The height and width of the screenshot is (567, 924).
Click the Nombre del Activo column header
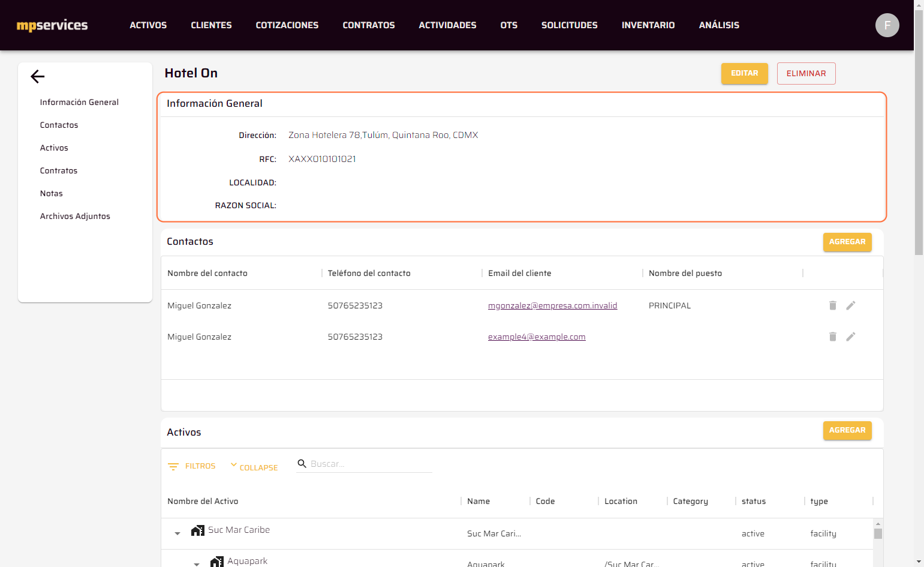[x=203, y=501]
